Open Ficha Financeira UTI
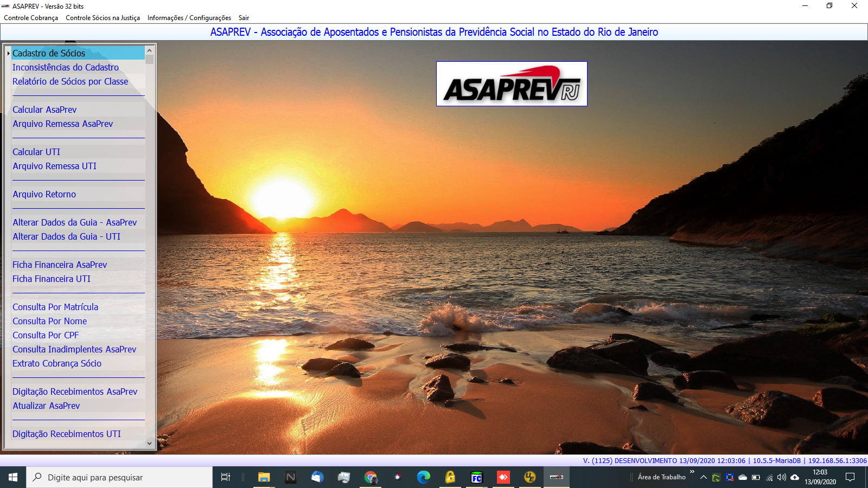The height and width of the screenshot is (488, 868). pos(78,279)
